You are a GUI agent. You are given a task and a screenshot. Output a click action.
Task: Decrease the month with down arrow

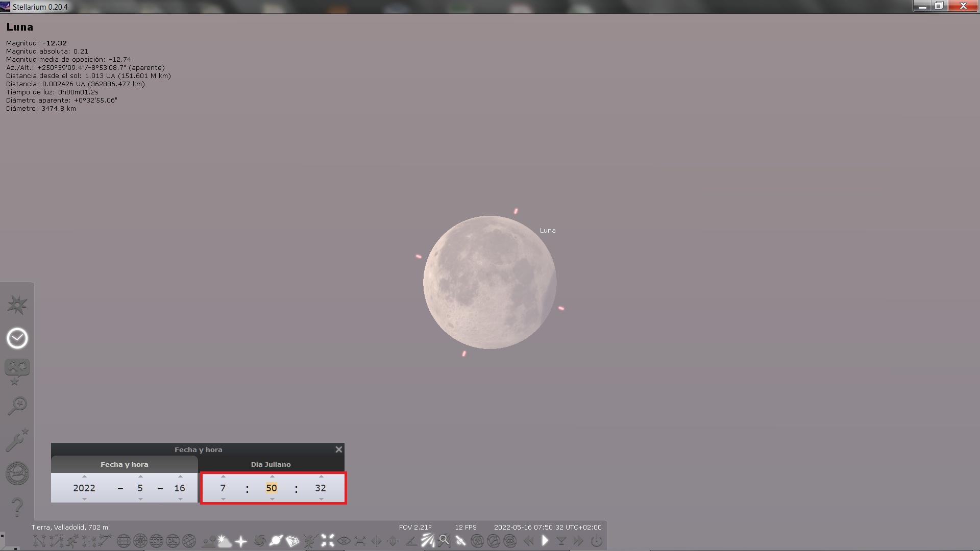point(140,499)
